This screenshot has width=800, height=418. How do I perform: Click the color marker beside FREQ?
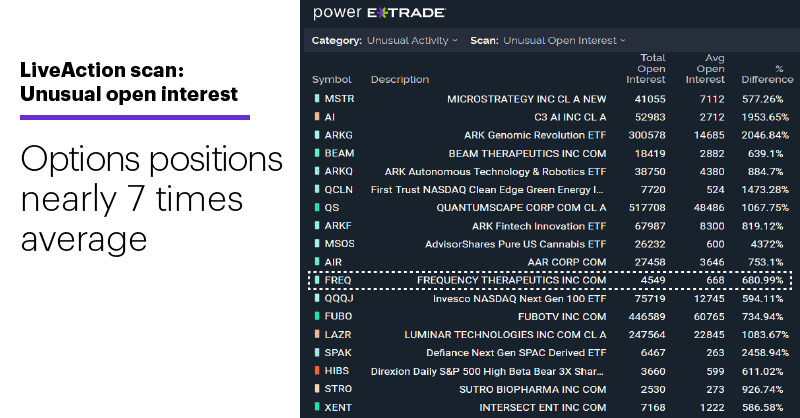coord(317,280)
